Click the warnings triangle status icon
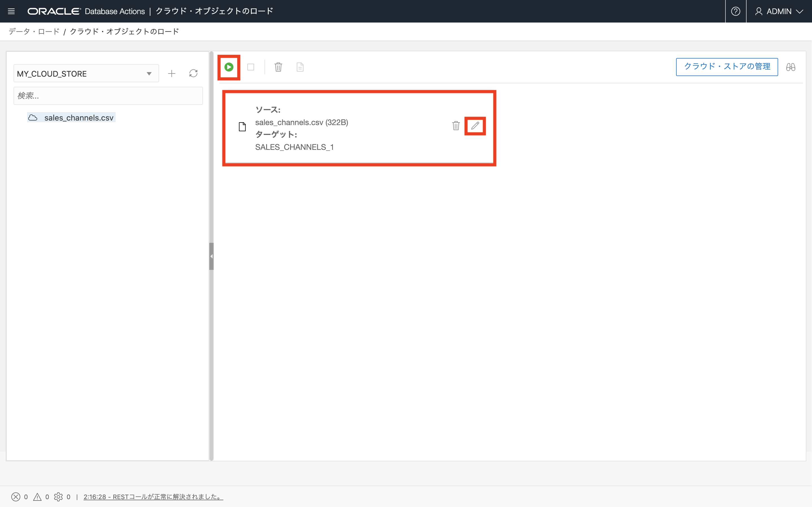The width and height of the screenshot is (812, 507). click(37, 497)
